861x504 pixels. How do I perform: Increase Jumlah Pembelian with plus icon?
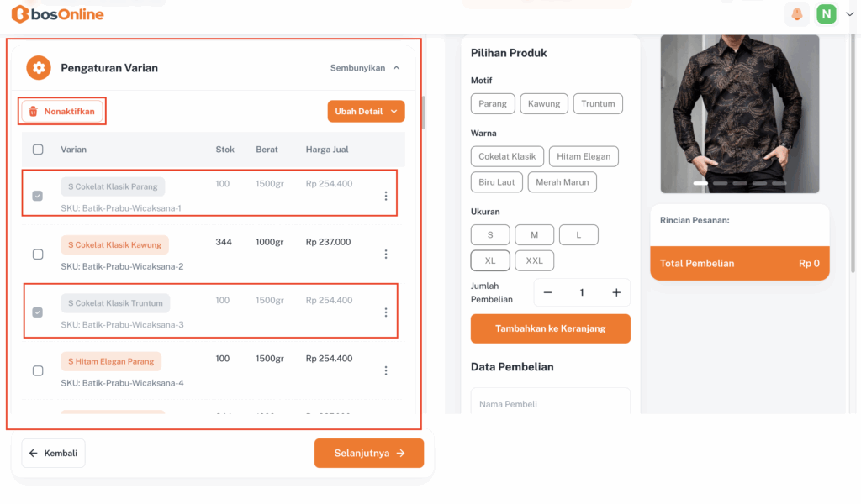(x=616, y=292)
